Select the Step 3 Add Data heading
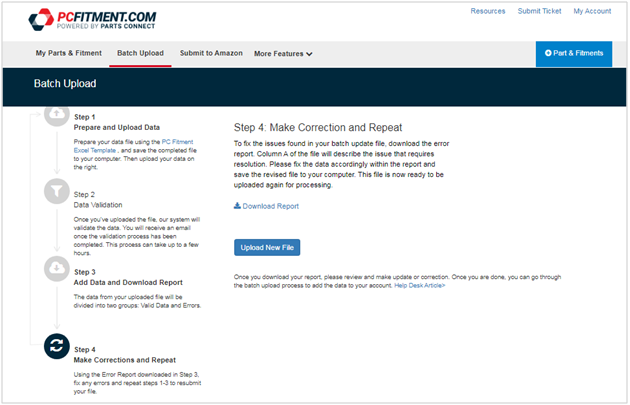Viewport: 630px width, 405px height. [129, 282]
